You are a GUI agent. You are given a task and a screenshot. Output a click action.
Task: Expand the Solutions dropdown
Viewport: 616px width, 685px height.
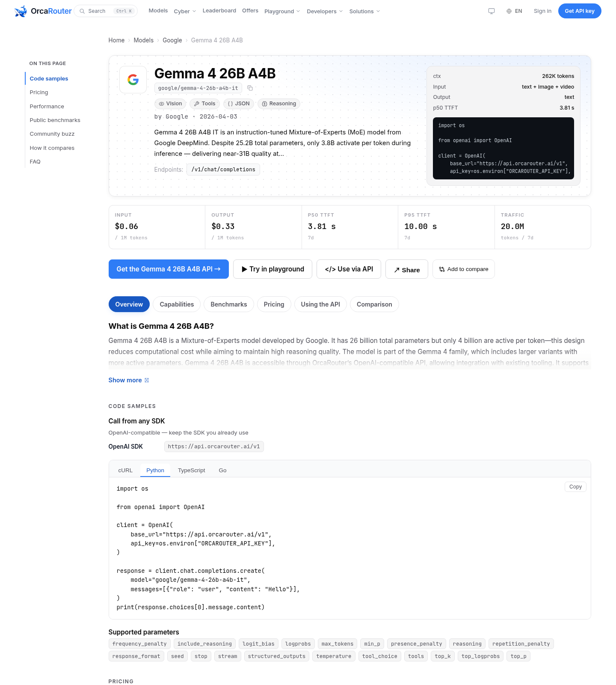pos(364,11)
